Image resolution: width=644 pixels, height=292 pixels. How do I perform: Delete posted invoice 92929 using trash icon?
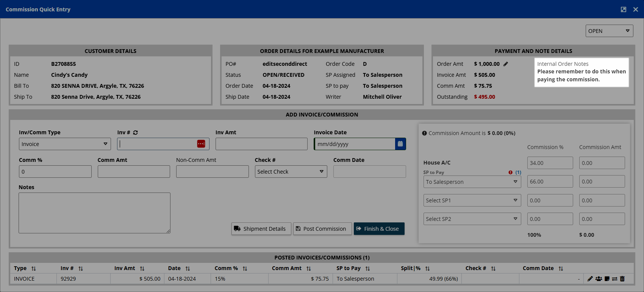tap(622, 279)
